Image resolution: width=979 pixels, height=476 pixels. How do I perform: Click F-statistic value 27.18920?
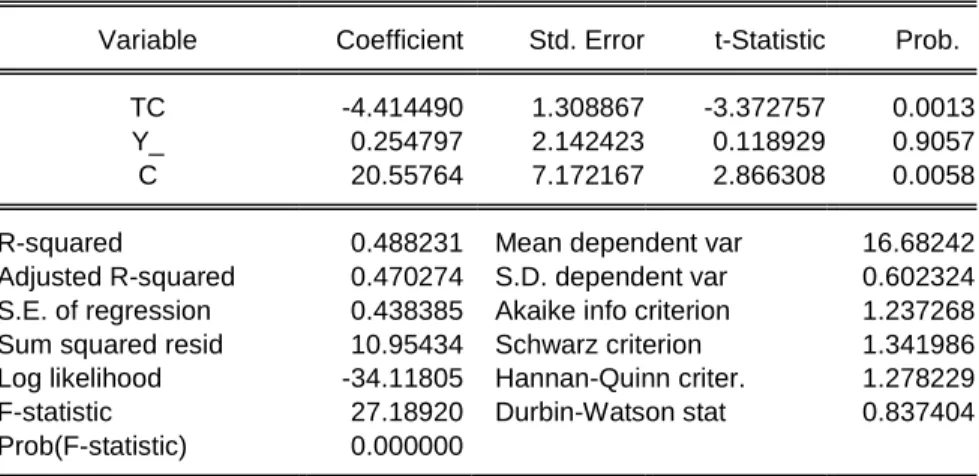click(407, 412)
